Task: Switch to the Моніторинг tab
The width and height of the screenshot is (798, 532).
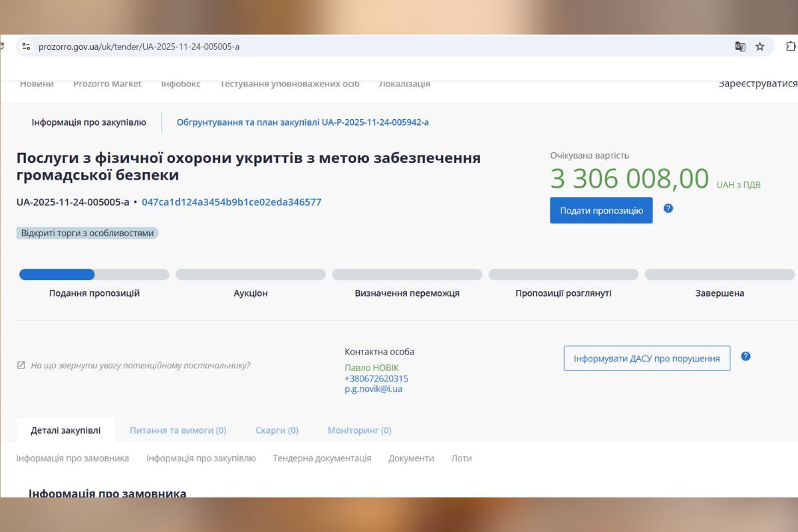Action: (x=358, y=430)
